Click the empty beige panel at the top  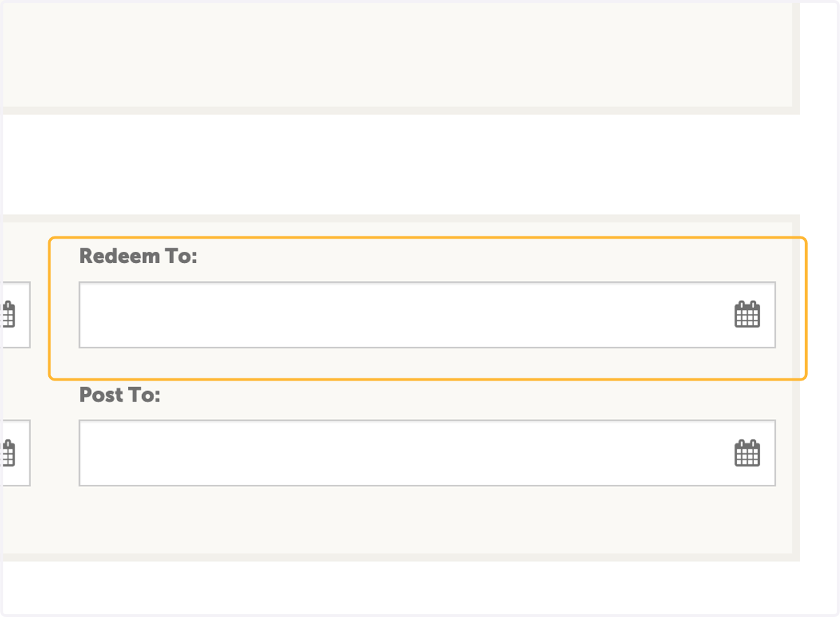coord(398,53)
